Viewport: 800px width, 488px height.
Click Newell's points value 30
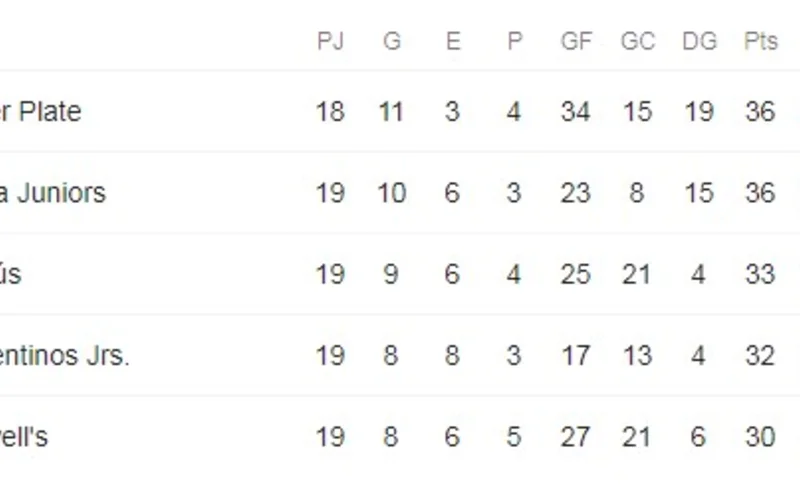pyautogui.click(x=760, y=437)
